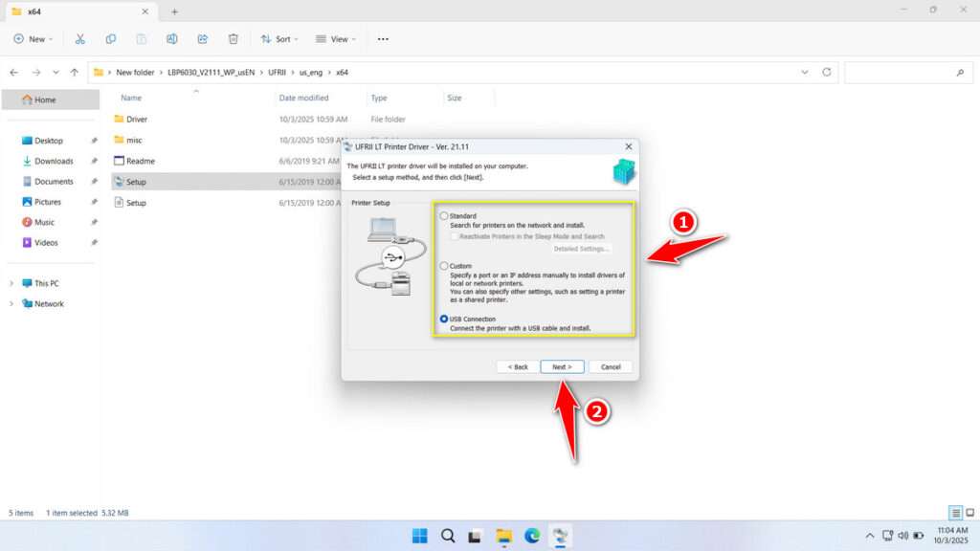Open the See more ellipsis menu

coord(383,39)
